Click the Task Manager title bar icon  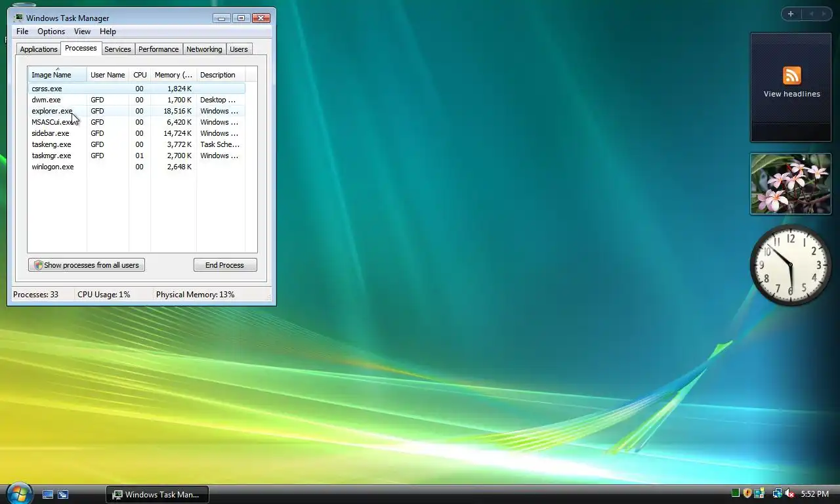pos(18,18)
